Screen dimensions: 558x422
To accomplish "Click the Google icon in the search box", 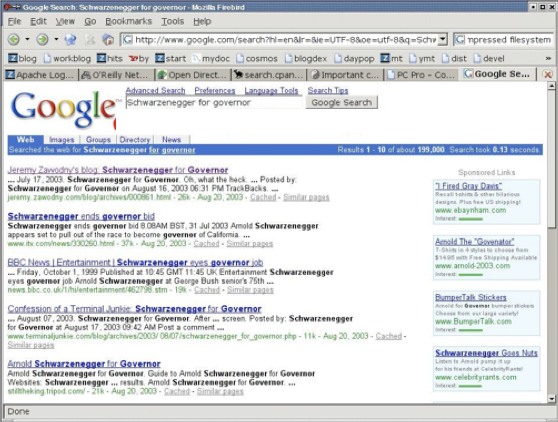I will click(460, 39).
